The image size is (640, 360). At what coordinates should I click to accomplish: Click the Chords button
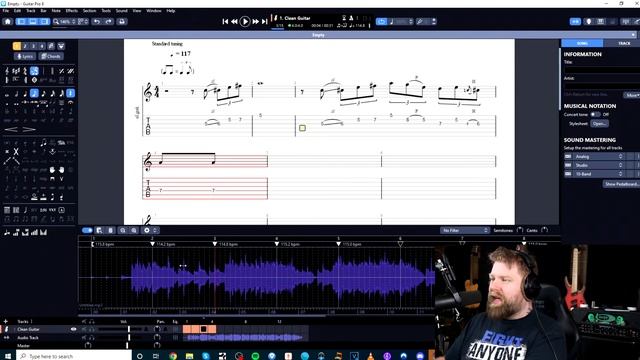[51, 56]
